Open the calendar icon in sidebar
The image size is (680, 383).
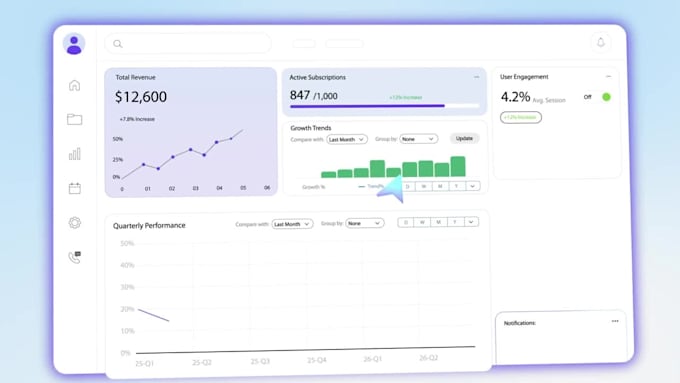[75, 188]
